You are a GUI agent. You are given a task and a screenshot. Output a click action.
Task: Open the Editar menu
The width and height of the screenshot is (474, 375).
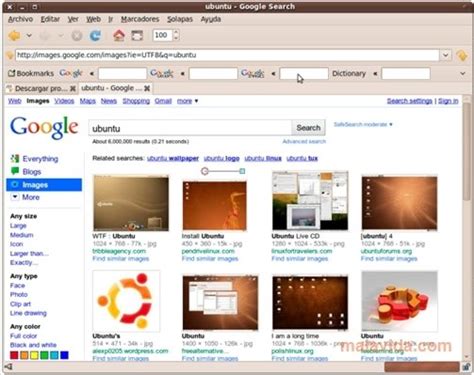click(x=50, y=19)
